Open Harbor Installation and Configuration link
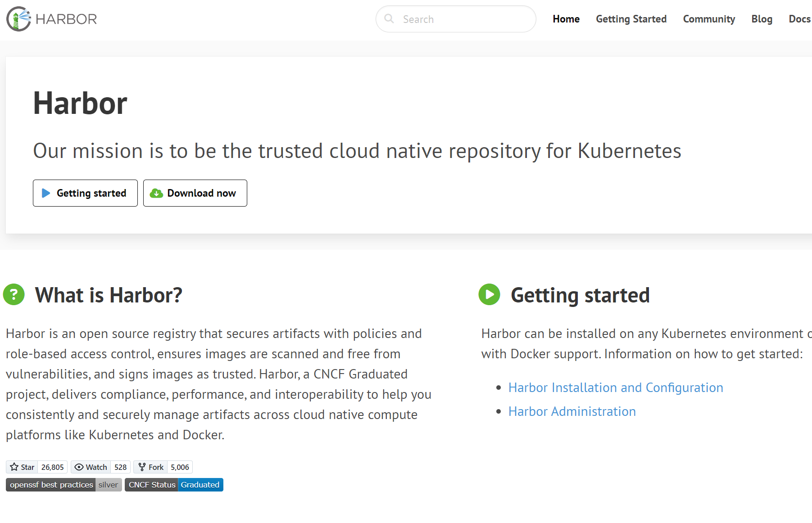Image resolution: width=812 pixels, height=523 pixels. 616,388
